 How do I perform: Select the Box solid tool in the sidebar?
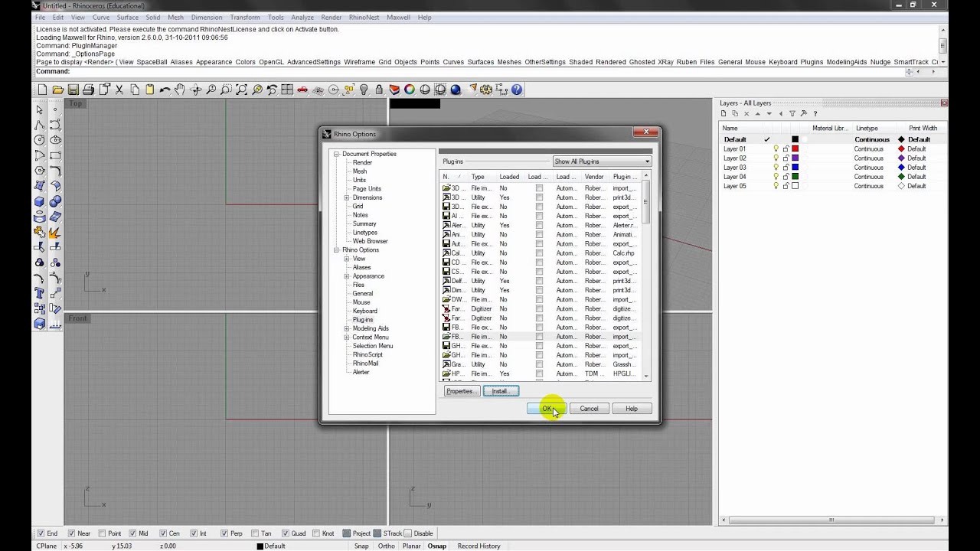coord(39,201)
